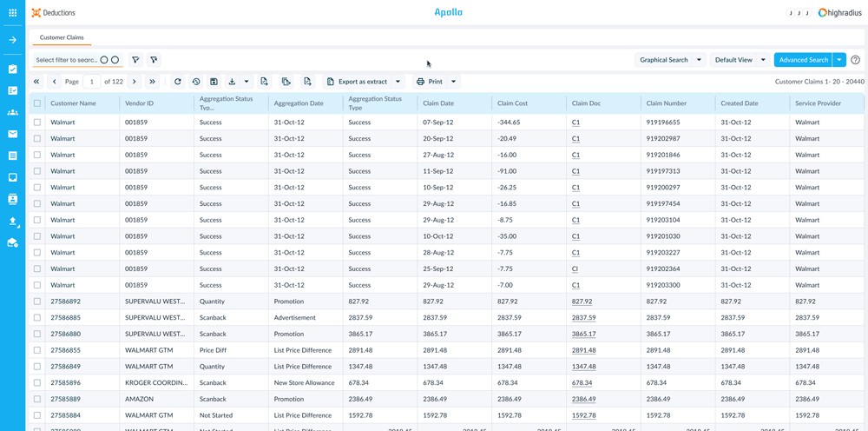
Task: Refresh the claims grid
Action: coord(177,82)
